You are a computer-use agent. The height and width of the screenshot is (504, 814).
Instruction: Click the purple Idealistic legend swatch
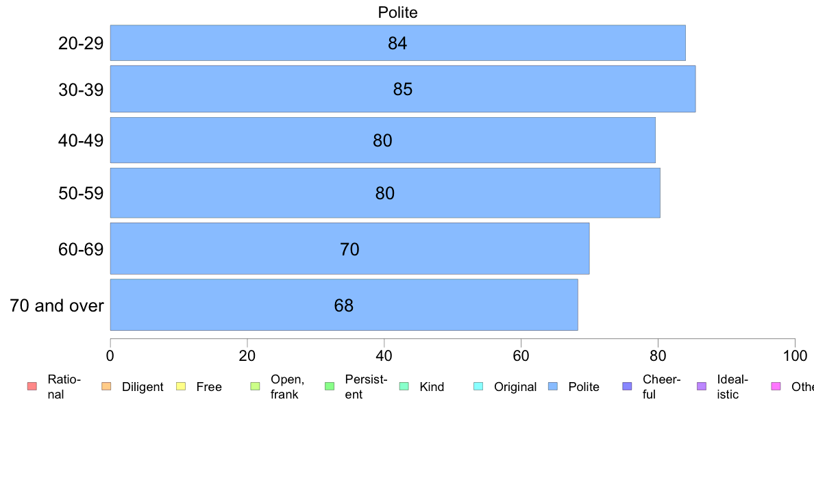tap(702, 386)
